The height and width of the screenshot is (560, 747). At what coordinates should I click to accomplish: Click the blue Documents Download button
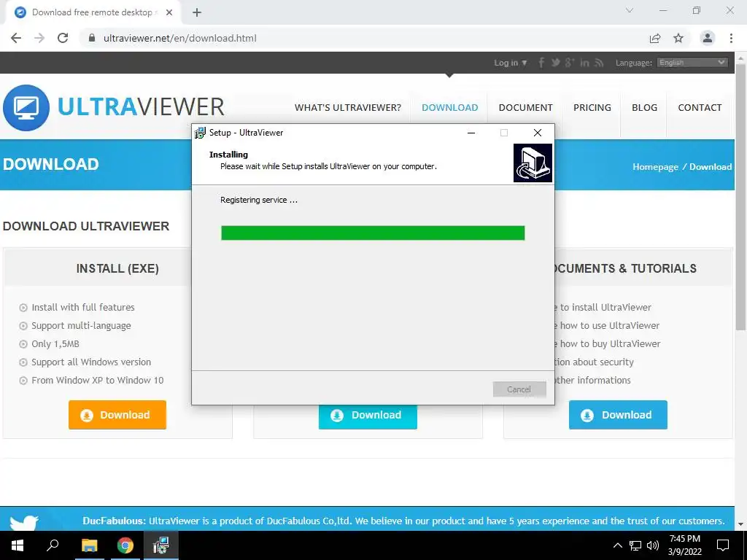(618, 415)
